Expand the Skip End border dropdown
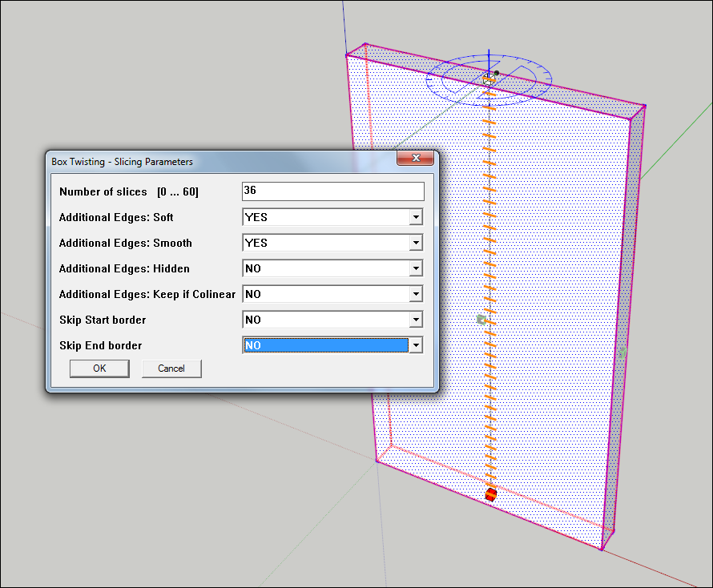The height and width of the screenshot is (588, 713). 415,345
